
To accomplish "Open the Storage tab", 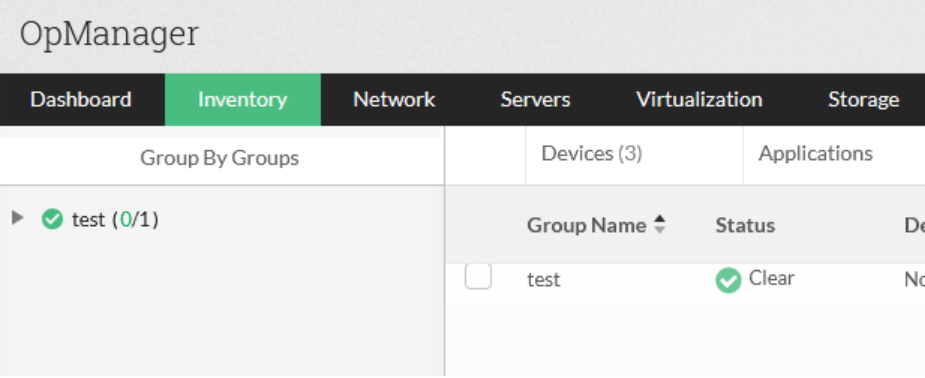I will pyautogui.click(x=863, y=99).
